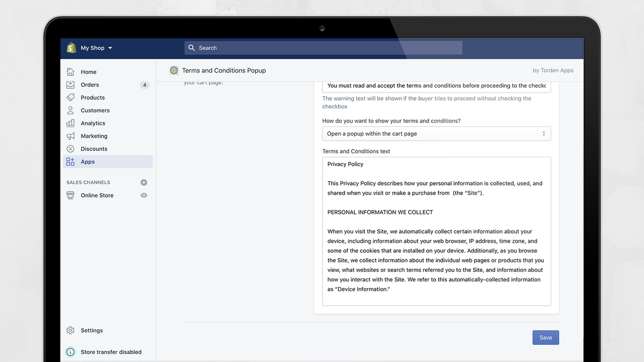Click the Home house icon
Viewport: 644px width, 362px height.
(x=70, y=72)
